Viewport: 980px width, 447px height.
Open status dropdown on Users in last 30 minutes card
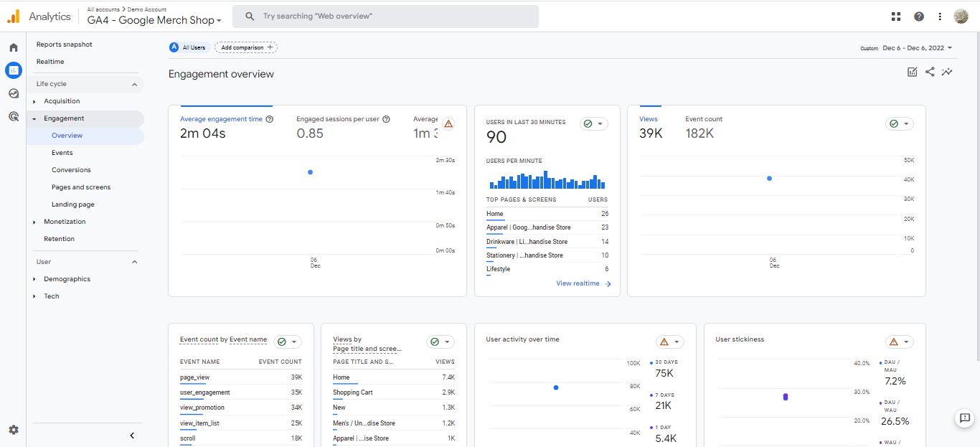click(594, 123)
